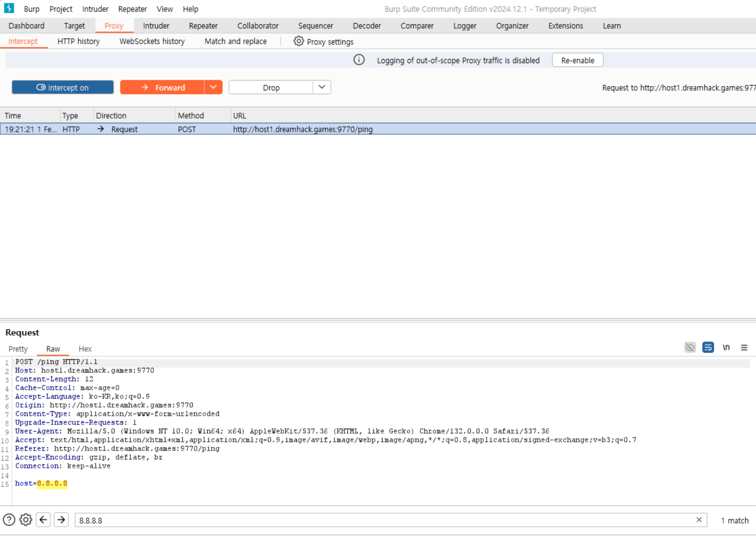This screenshot has height=536, width=756.
Task: Toggle show newline characters button
Action: coord(726,348)
